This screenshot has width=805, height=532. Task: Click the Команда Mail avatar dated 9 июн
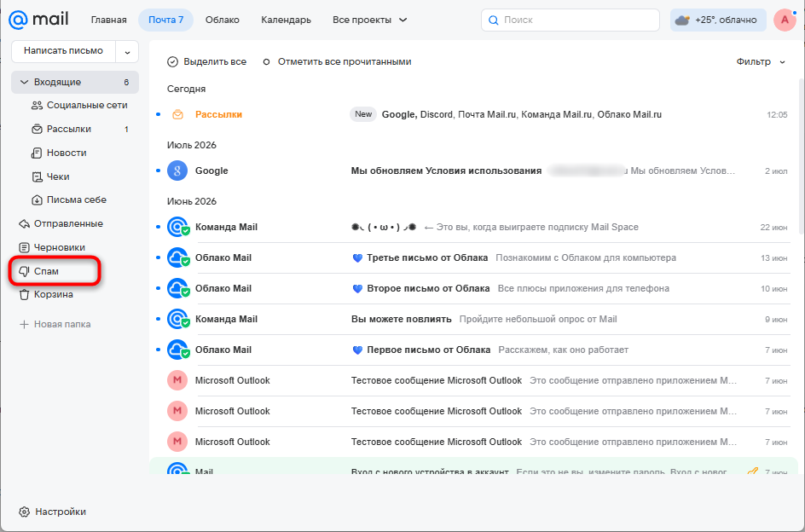178,319
